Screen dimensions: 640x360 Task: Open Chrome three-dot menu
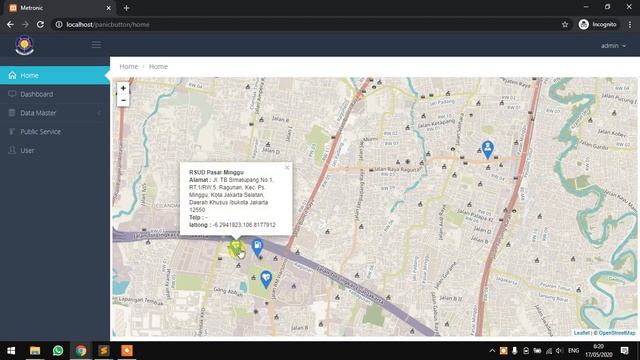tap(630, 24)
